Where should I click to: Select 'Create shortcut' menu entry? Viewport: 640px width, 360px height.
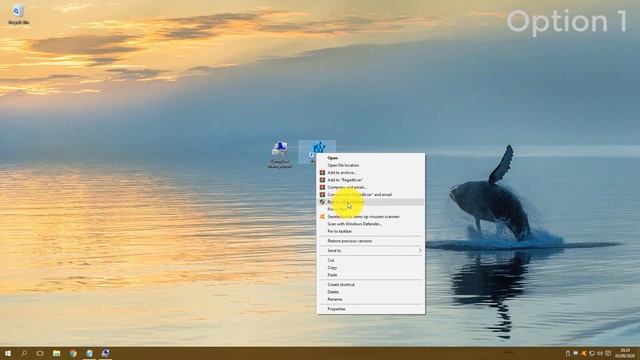click(371, 284)
